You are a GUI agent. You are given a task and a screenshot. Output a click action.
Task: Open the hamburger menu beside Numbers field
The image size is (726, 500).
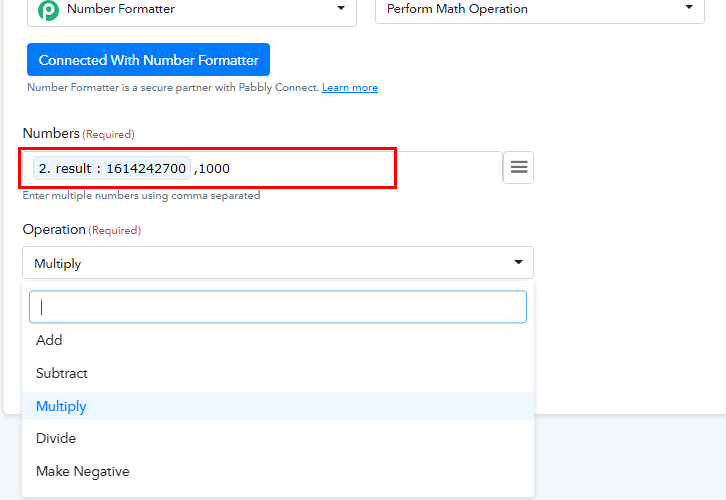pyautogui.click(x=519, y=167)
